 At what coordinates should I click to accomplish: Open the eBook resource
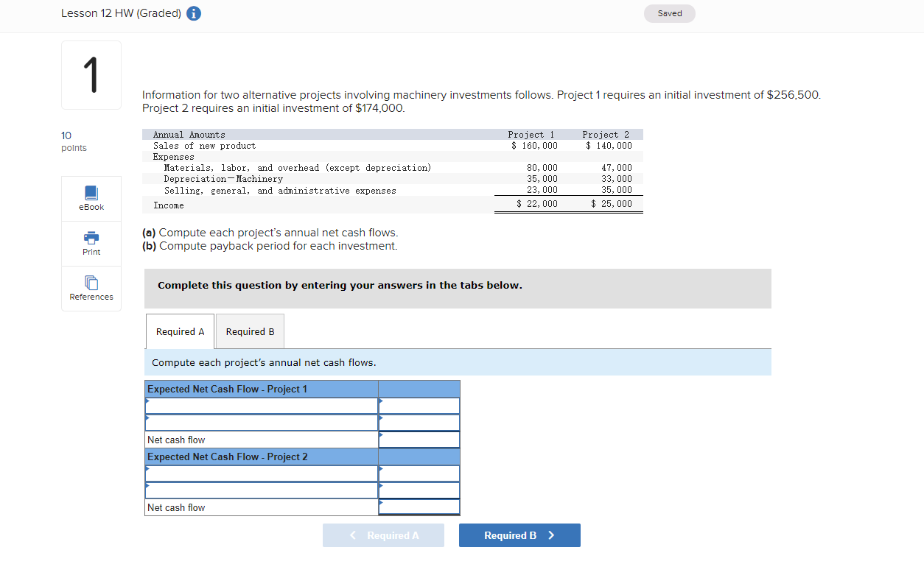pos(91,199)
